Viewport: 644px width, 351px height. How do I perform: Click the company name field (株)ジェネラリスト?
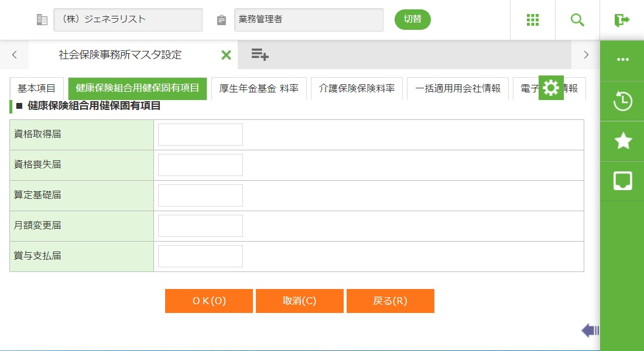(x=128, y=20)
